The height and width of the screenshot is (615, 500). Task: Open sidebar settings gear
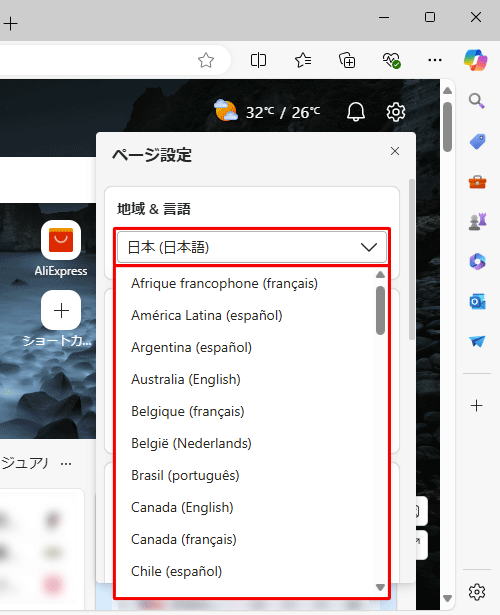pyautogui.click(x=476, y=591)
